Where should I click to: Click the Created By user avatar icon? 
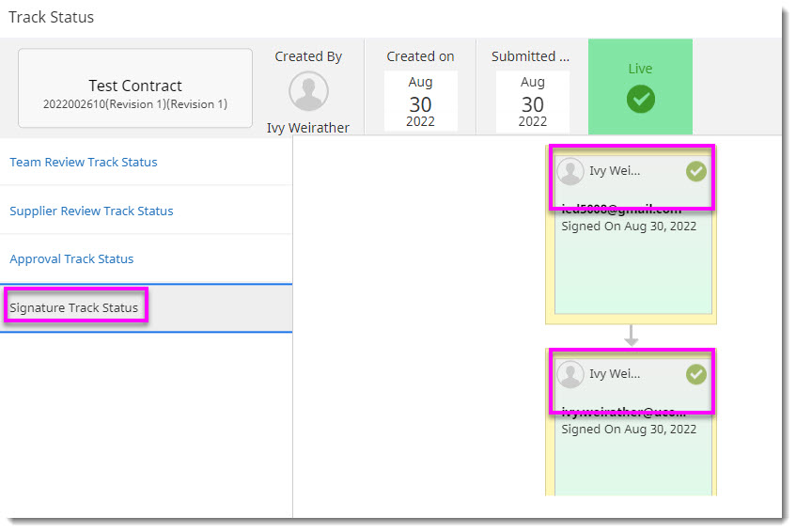[308, 91]
